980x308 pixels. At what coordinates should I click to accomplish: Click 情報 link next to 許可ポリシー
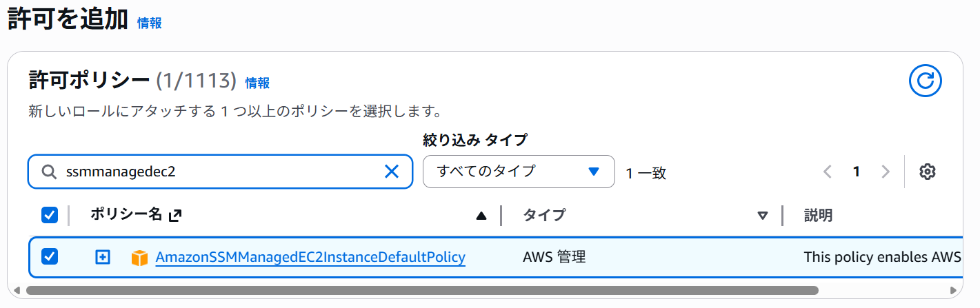257,83
